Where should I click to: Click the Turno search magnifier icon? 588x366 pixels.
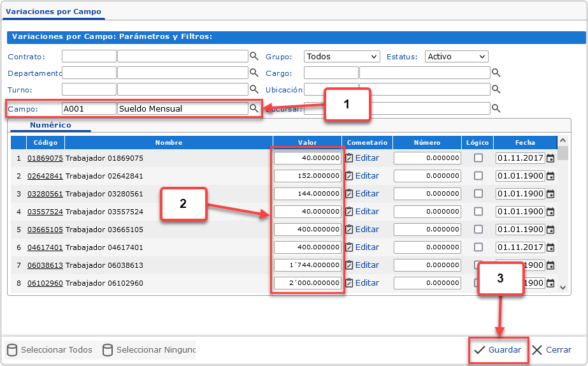(254, 89)
